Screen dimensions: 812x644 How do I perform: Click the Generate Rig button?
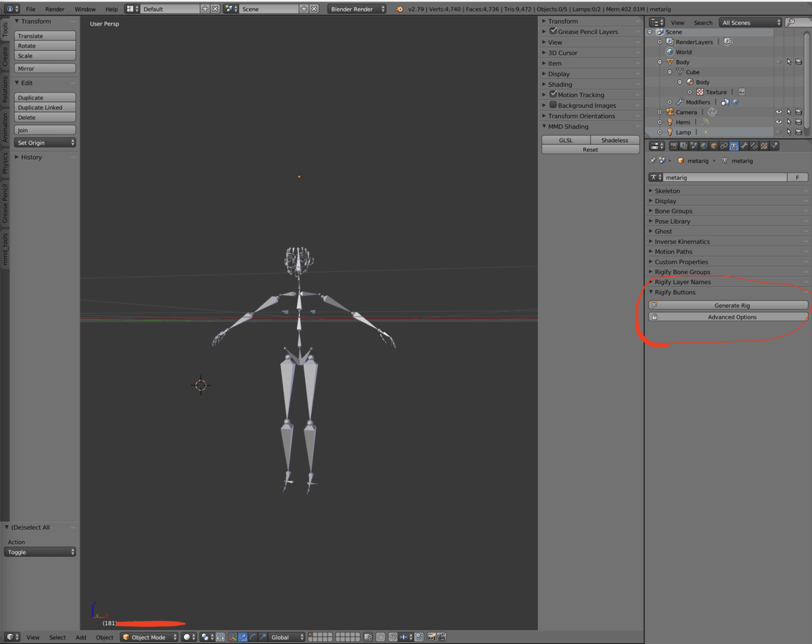pos(728,305)
